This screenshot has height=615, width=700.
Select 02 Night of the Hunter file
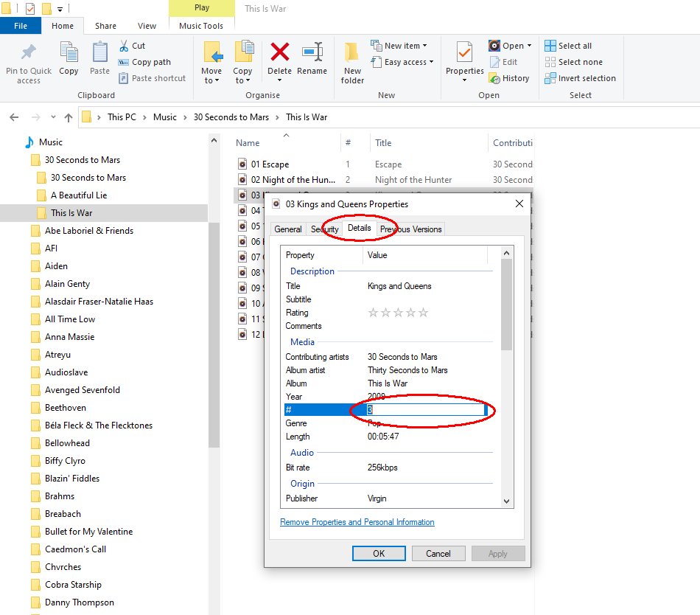point(293,179)
